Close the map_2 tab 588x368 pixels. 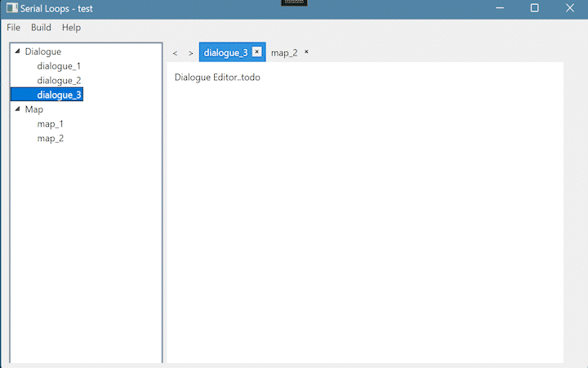tap(306, 51)
